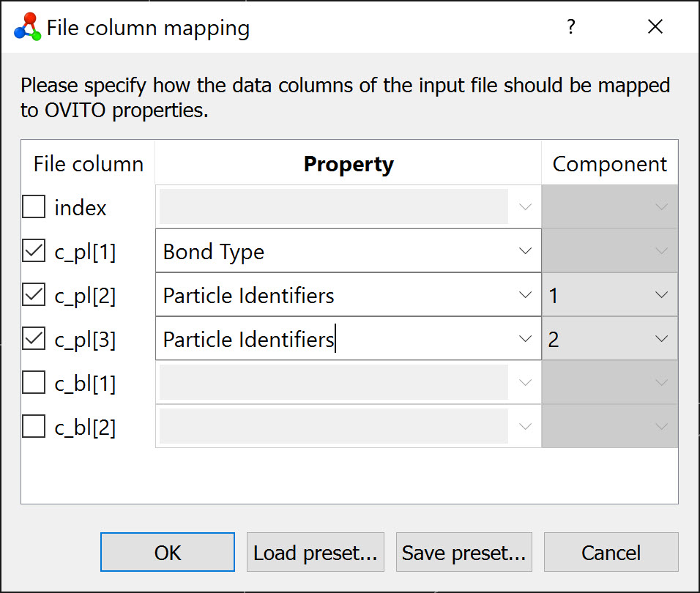This screenshot has width=700, height=593.
Task: Click the Save preset button
Action: point(463,553)
